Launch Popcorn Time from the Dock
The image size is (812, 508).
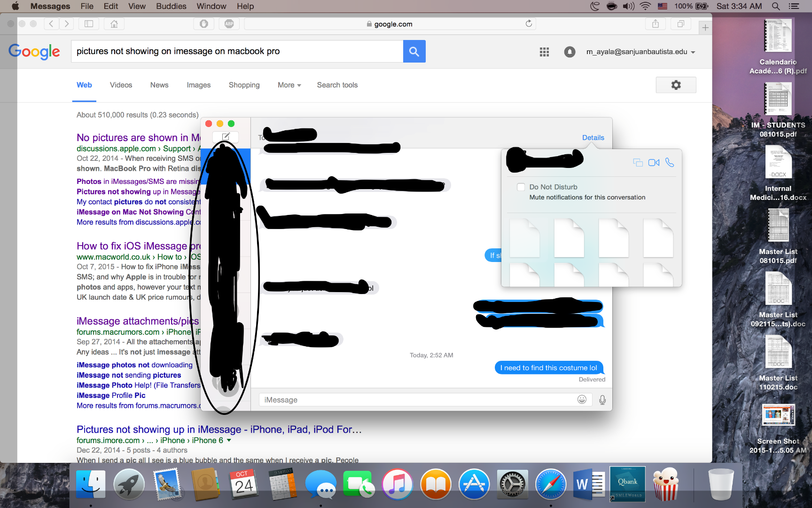click(x=666, y=484)
